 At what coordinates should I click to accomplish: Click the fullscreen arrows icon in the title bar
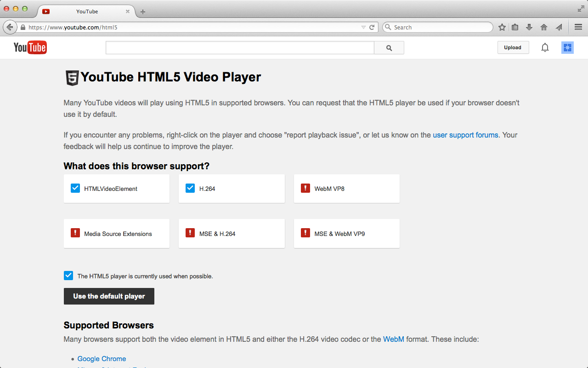[581, 9]
